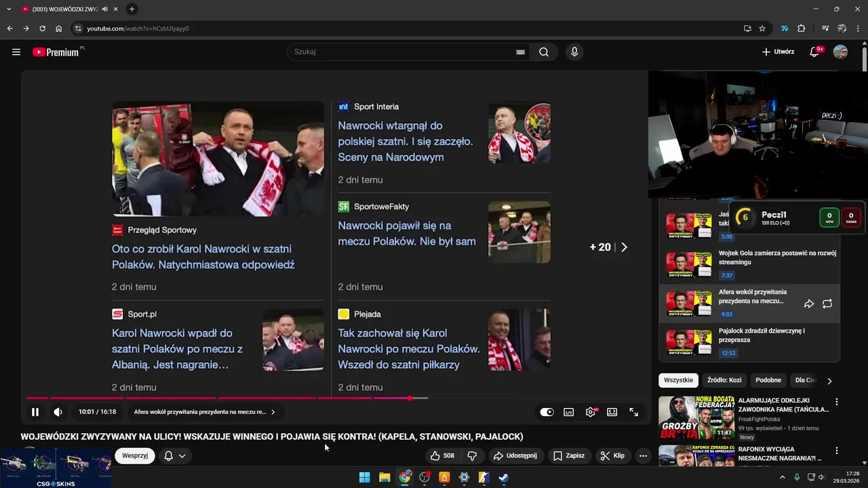Show hidden system tray icons

click(x=782, y=477)
